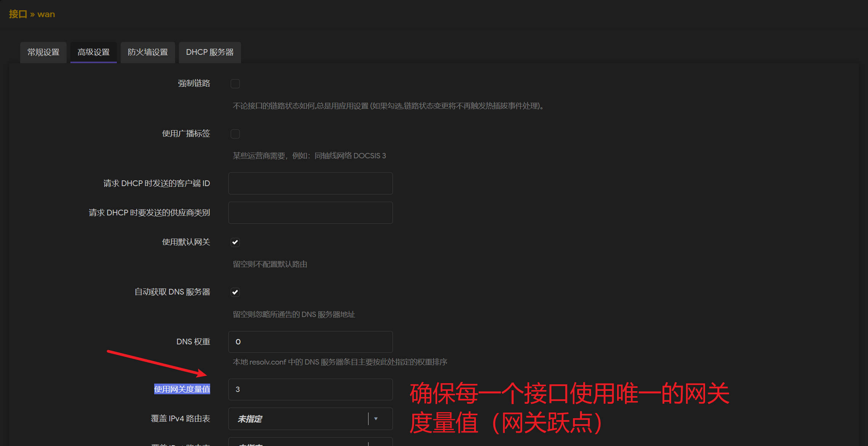Open the 防火墙设置 tab

148,52
